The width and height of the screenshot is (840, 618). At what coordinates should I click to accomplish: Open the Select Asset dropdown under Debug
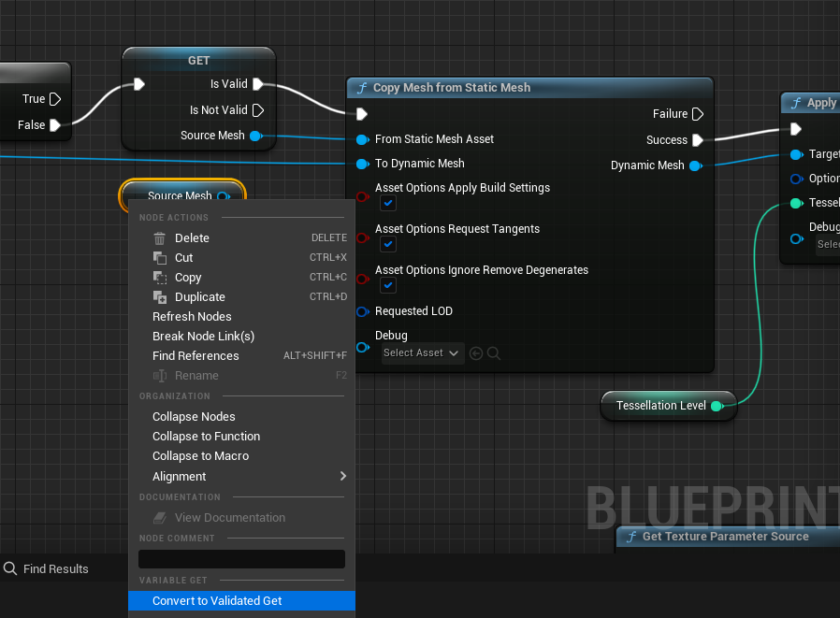point(422,353)
